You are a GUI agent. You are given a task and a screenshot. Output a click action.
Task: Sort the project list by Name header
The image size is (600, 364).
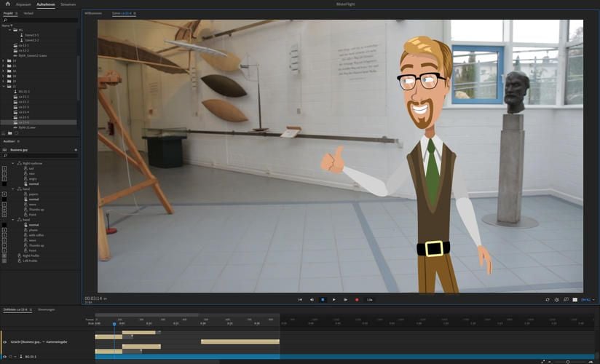[7, 25]
